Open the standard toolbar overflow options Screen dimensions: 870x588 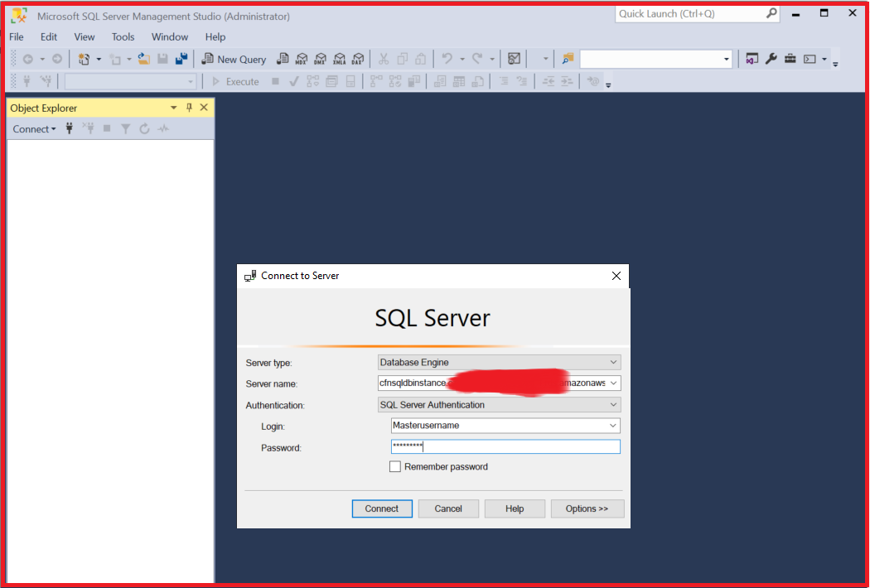835,64
